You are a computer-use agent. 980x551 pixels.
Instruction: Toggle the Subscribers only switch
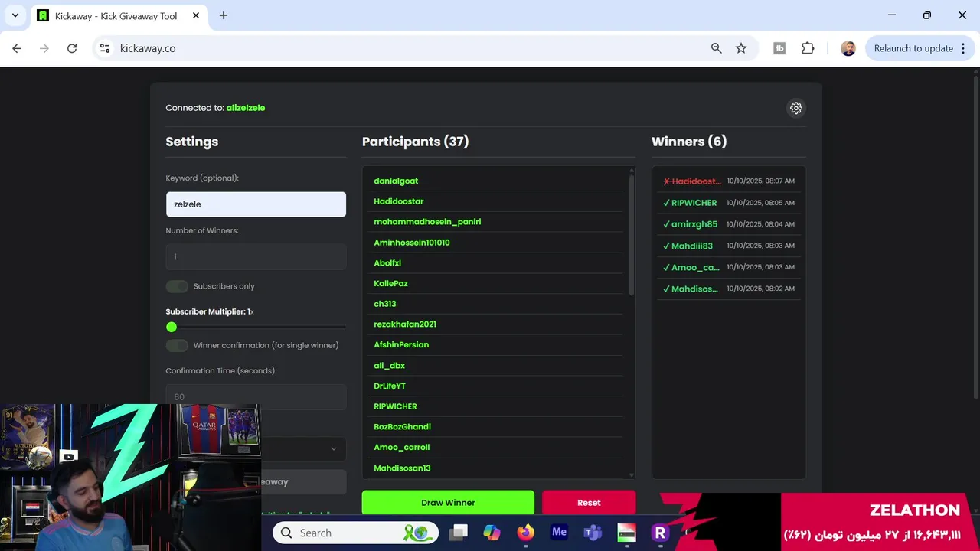[x=177, y=286]
